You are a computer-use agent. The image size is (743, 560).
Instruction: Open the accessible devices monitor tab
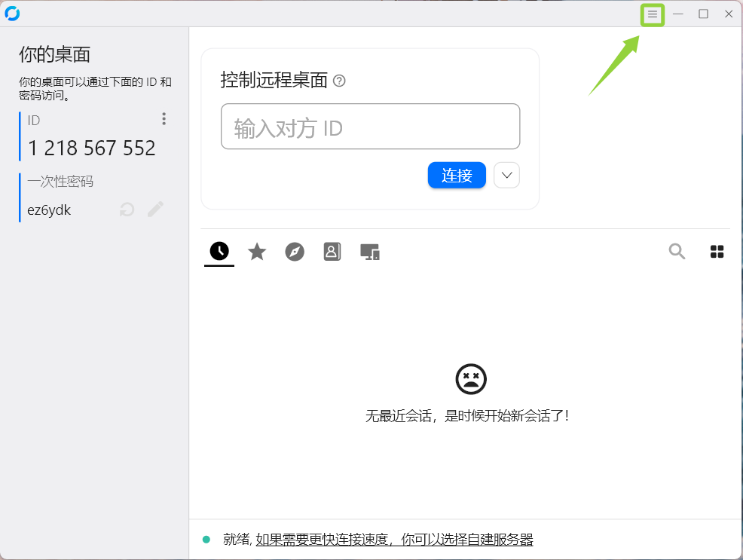pos(369,252)
